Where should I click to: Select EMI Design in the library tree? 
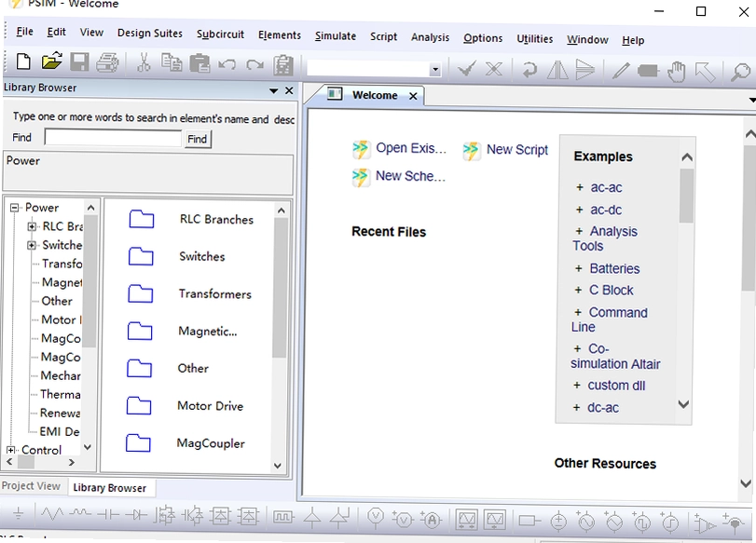click(x=60, y=431)
